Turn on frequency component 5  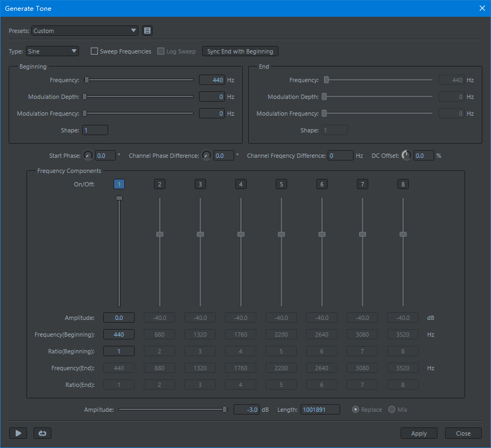click(281, 184)
